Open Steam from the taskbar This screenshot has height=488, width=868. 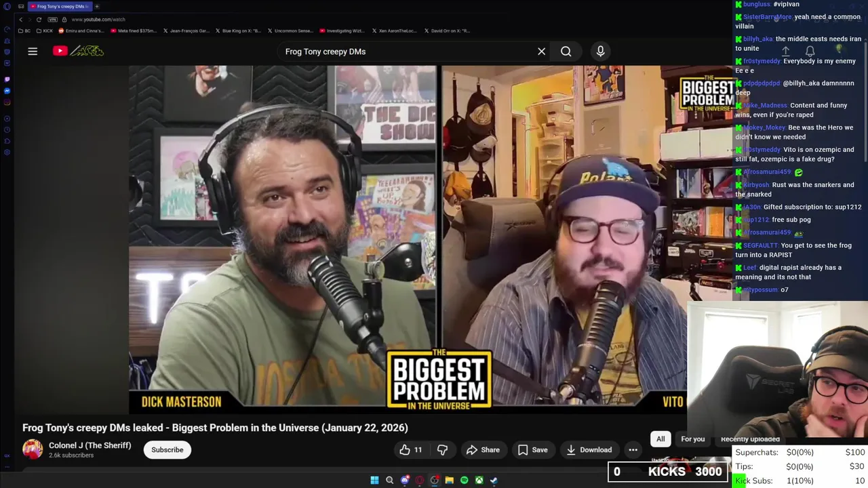[x=494, y=480]
